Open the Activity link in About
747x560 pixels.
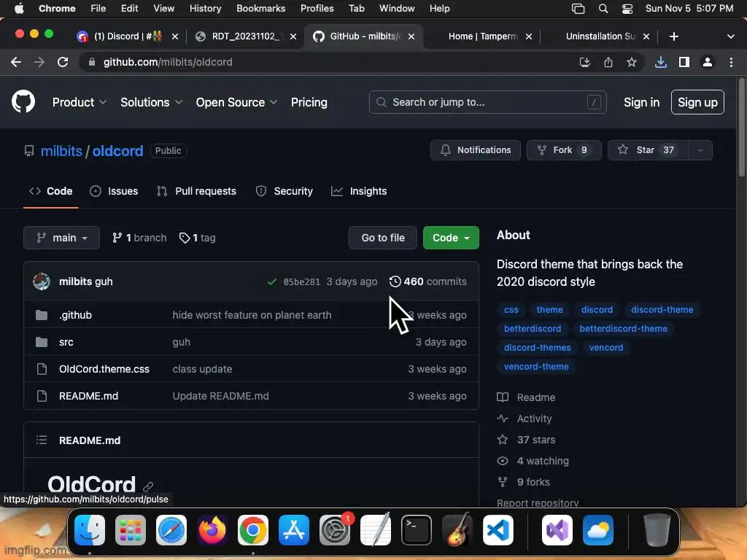point(534,419)
